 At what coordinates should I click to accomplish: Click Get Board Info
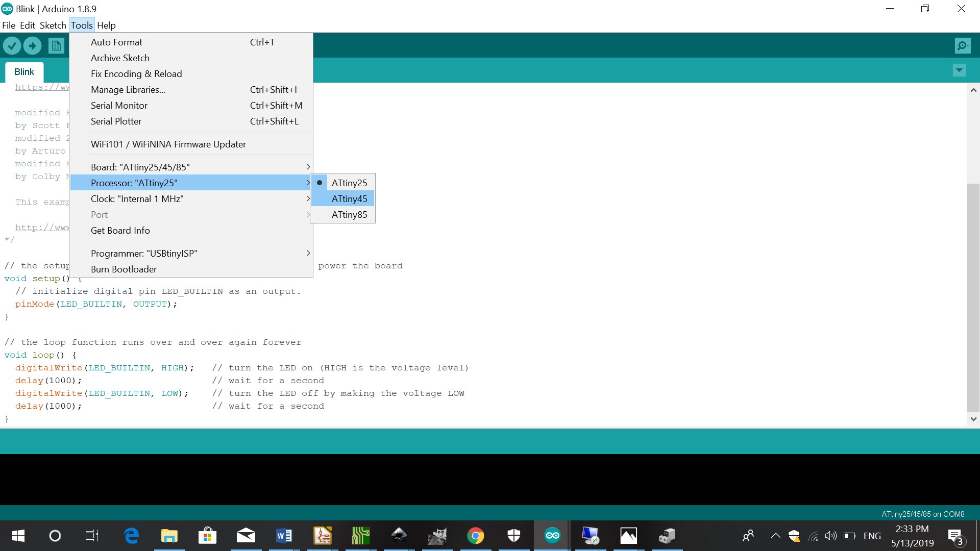120,231
